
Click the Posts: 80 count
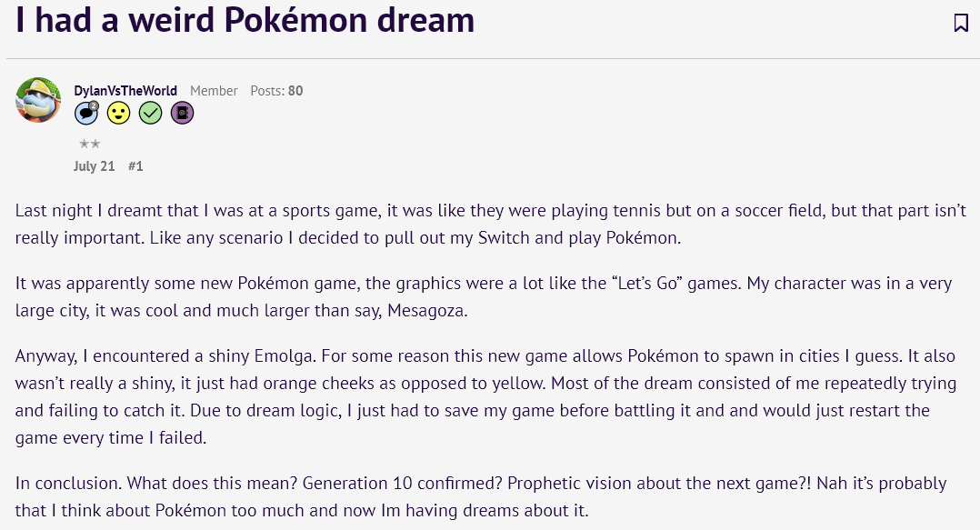[277, 91]
